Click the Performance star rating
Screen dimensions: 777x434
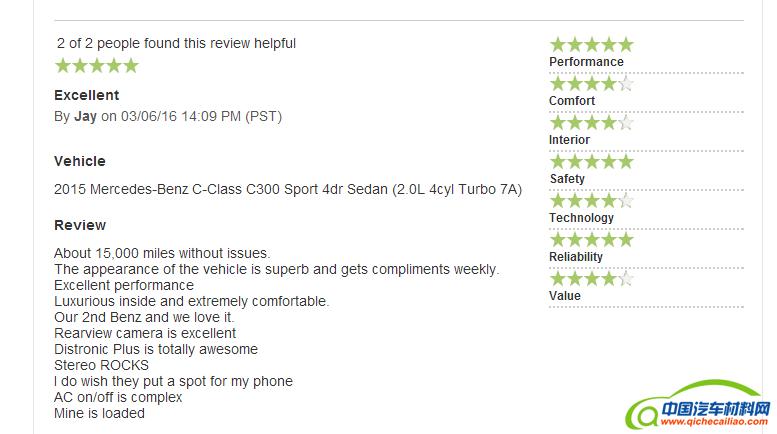click(591, 45)
